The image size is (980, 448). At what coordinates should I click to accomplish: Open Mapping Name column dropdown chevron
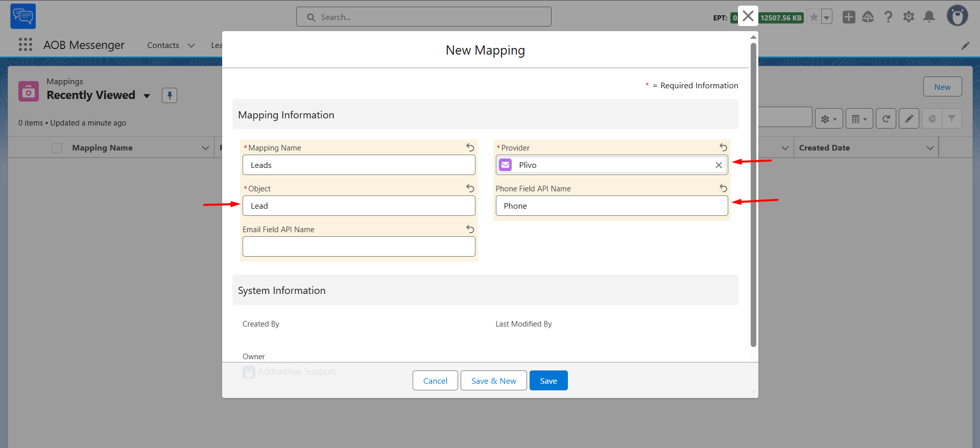pos(205,148)
